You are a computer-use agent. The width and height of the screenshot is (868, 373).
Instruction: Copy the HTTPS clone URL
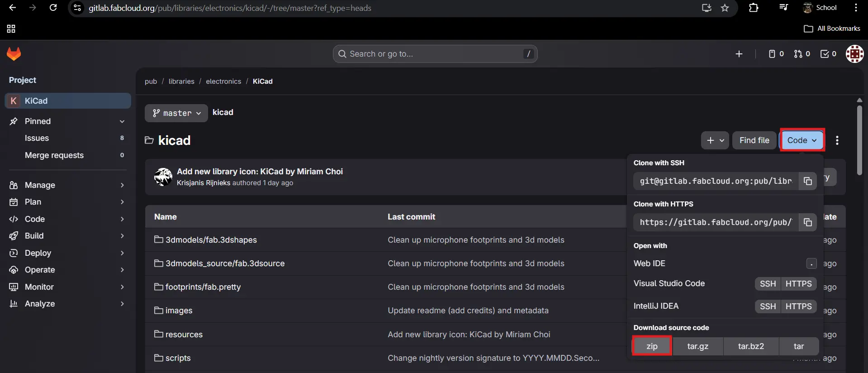click(807, 222)
